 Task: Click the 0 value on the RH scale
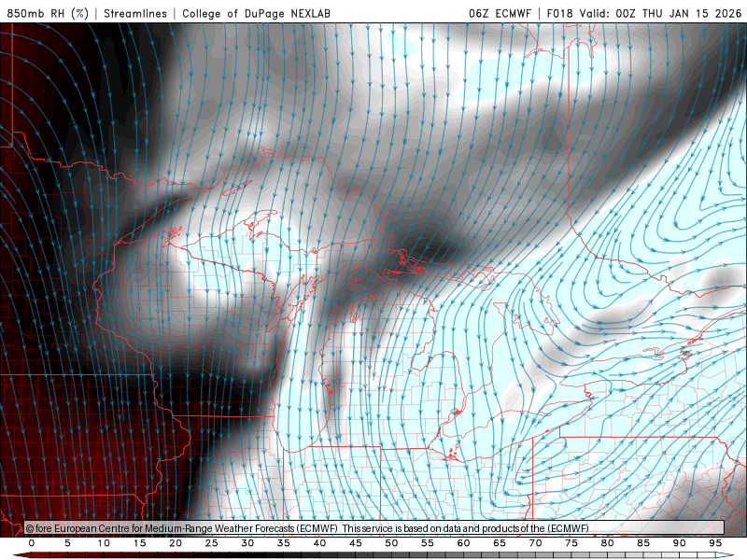pyautogui.click(x=32, y=543)
